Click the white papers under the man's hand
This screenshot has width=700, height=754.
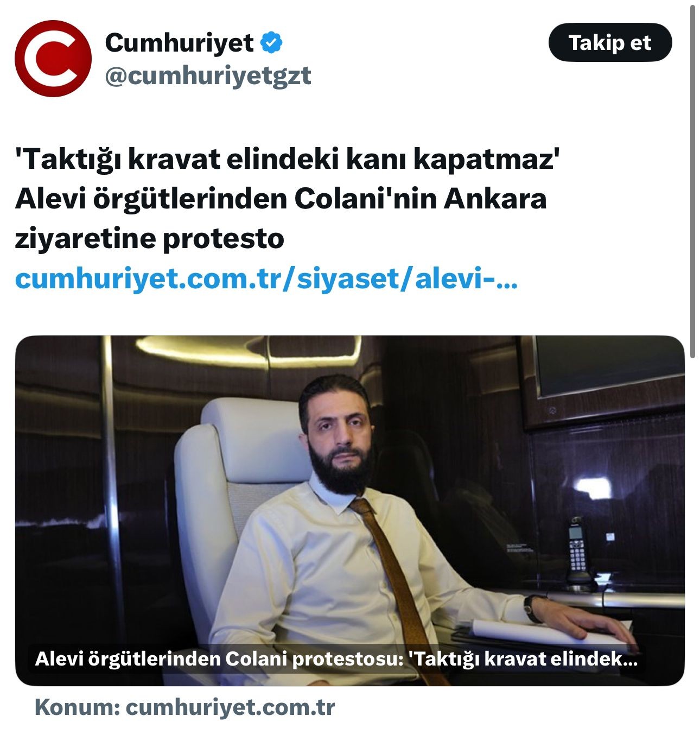point(548,633)
